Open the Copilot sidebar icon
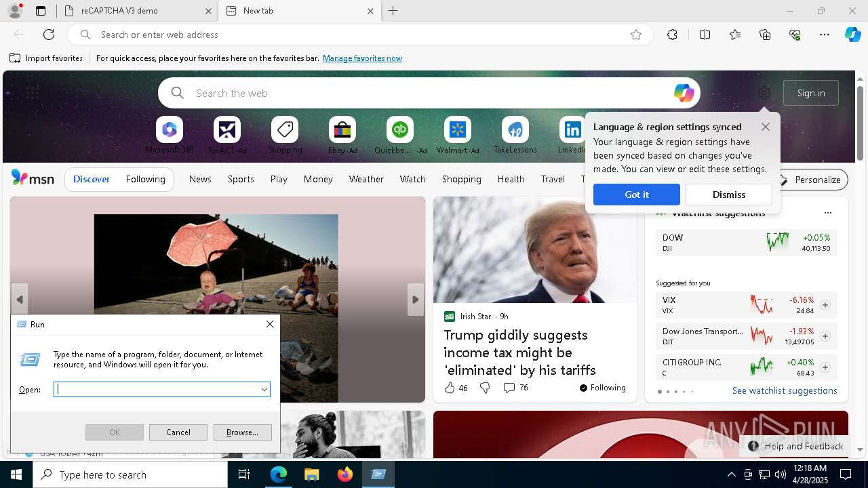Viewport: 868px width, 488px height. point(852,35)
